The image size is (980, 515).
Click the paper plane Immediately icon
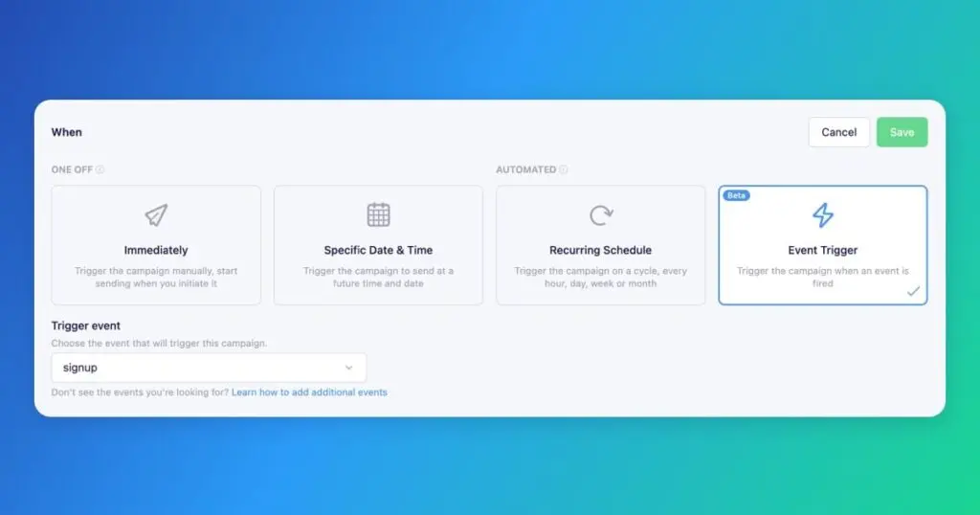click(x=156, y=215)
